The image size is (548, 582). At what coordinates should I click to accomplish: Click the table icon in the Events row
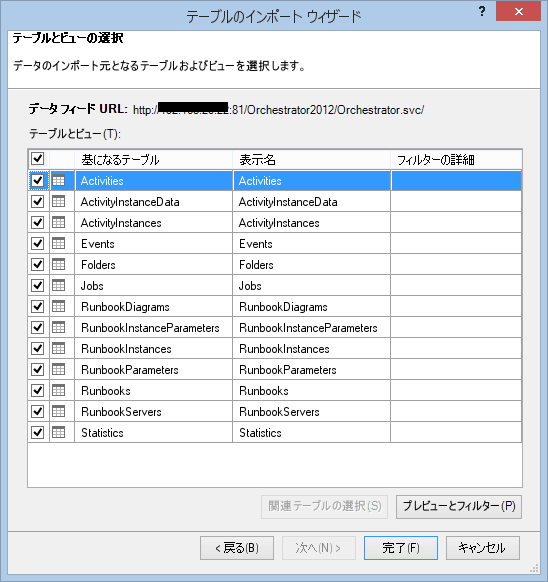(58, 243)
